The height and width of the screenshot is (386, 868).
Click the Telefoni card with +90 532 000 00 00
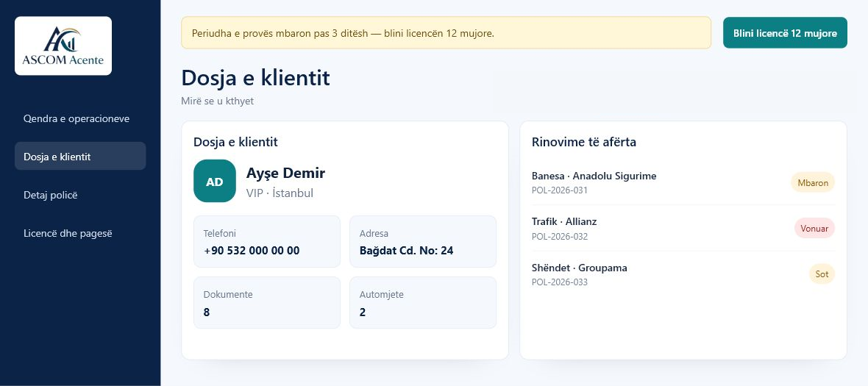pos(267,242)
